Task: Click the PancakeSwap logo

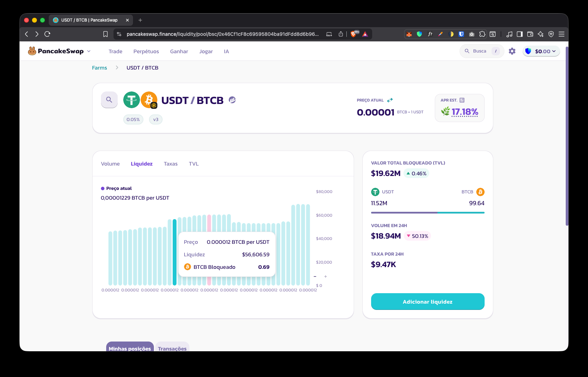Action: point(56,51)
